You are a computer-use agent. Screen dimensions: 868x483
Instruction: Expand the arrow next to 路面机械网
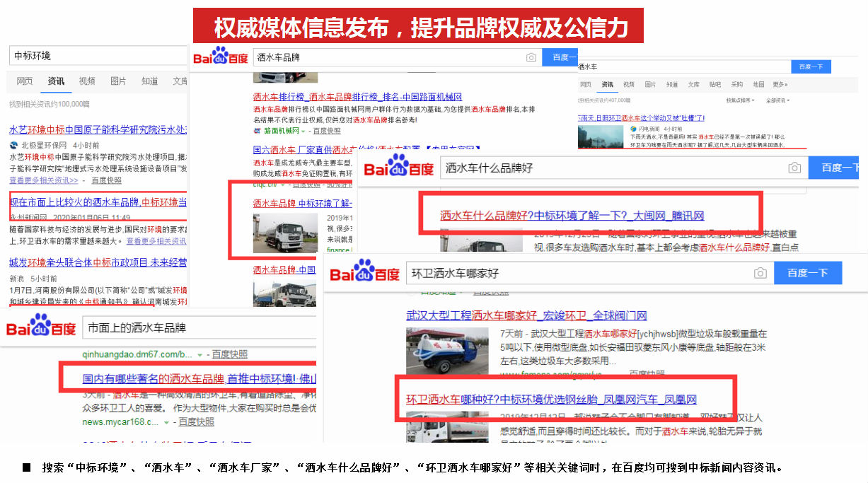[x=303, y=131]
